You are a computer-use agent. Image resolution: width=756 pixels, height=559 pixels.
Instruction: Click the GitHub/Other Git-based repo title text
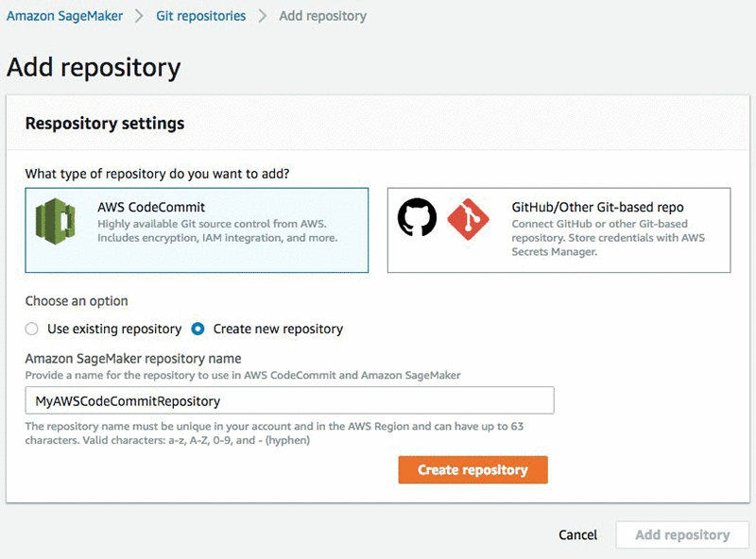[597, 207]
